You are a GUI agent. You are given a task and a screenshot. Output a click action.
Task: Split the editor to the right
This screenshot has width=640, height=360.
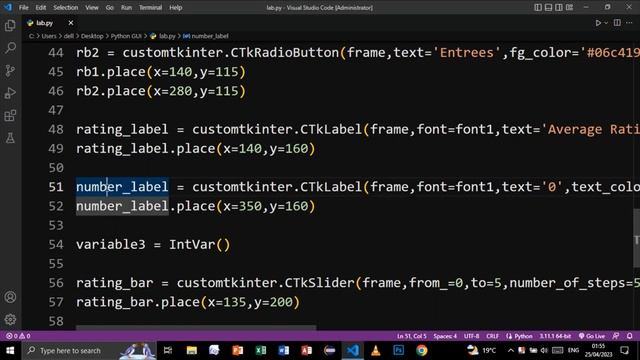pyautogui.click(x=617, y=23)
